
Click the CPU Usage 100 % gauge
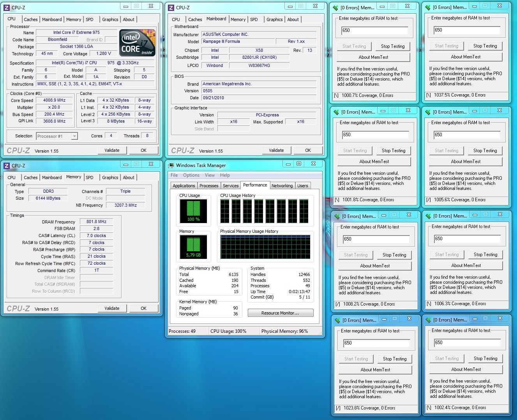[193, 211]
